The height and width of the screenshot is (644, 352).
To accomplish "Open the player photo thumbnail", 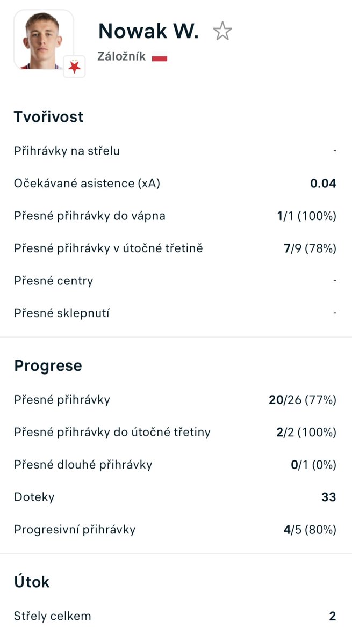I will [x=44, y=40].
